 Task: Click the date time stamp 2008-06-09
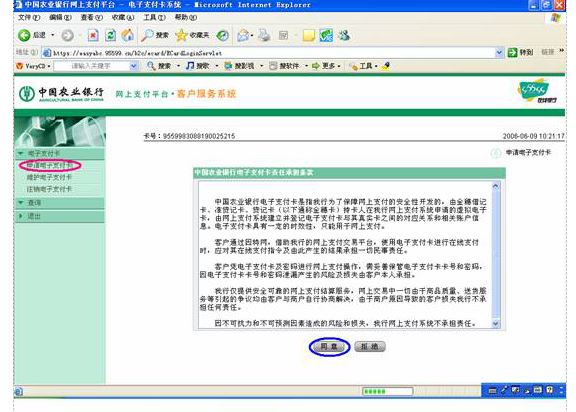point(533,136)
